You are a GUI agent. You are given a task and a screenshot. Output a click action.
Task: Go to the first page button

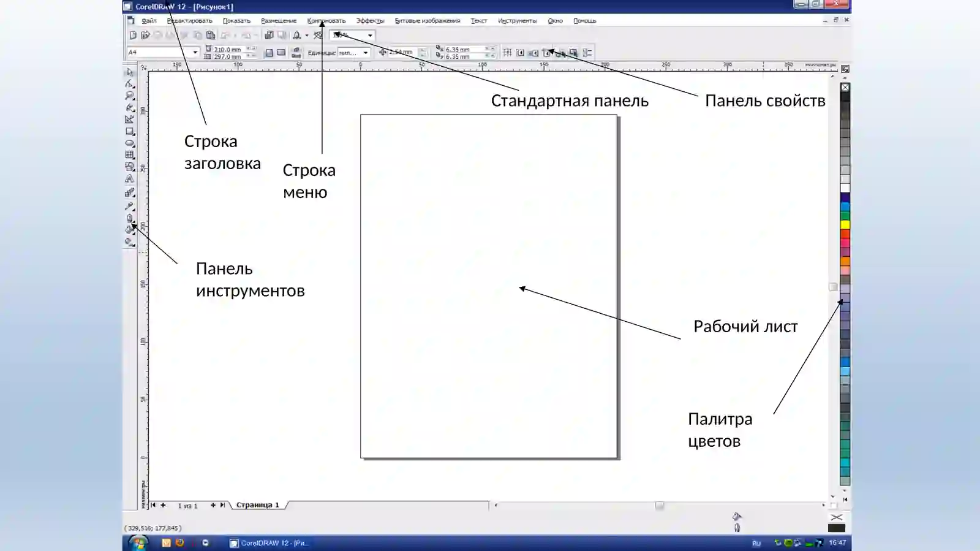(153, 505)
